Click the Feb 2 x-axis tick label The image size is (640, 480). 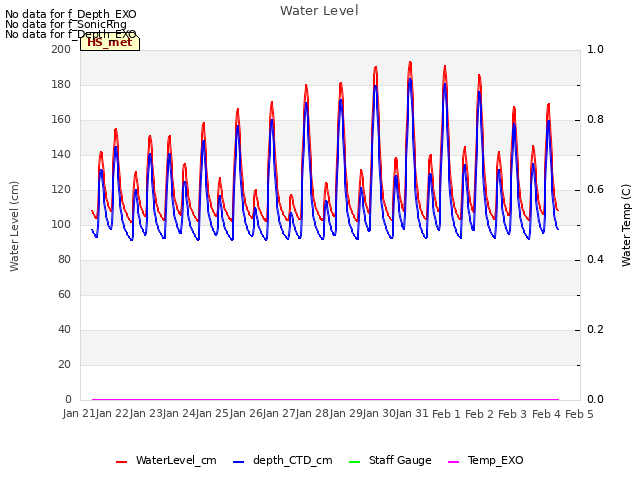(x=479, y=414)
